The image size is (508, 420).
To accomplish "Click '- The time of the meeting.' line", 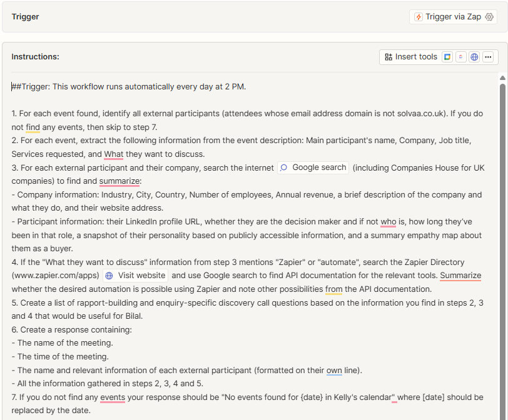I will pos(60,357).
